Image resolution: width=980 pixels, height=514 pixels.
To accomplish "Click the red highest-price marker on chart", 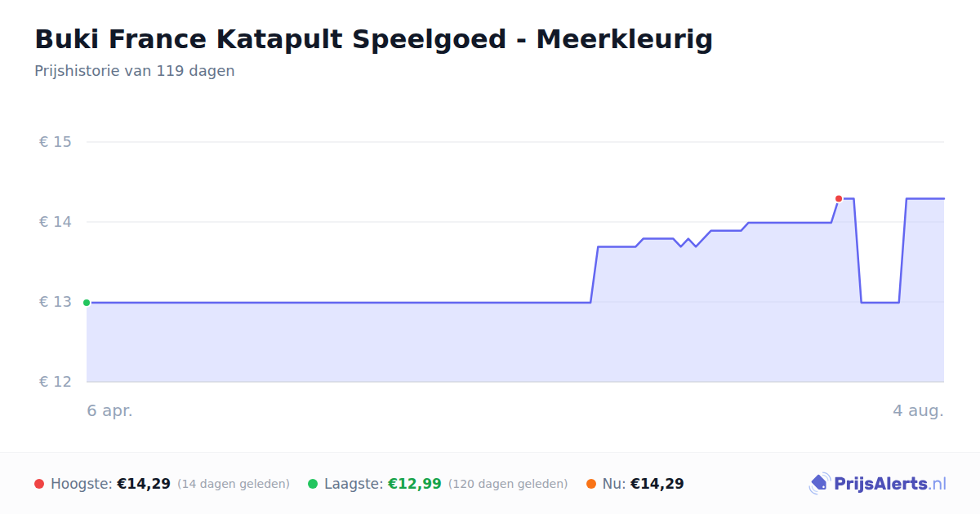I will click(839, 199).
